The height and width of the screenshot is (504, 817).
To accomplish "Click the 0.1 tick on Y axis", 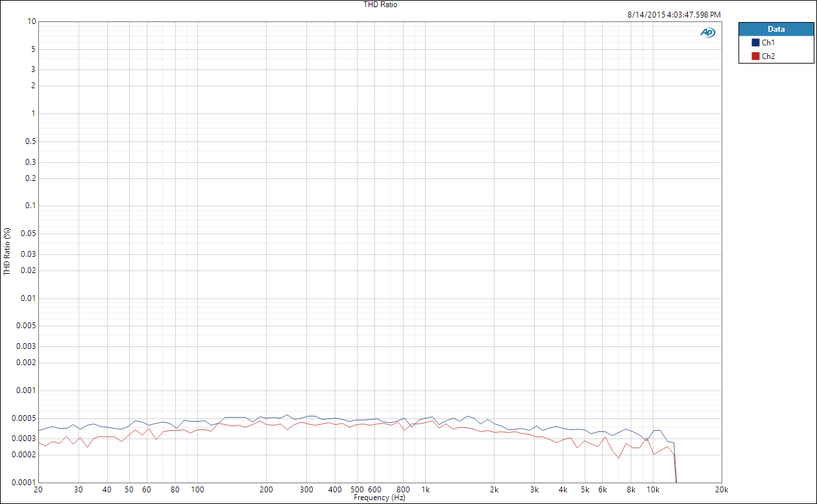I will click(30, 206).
